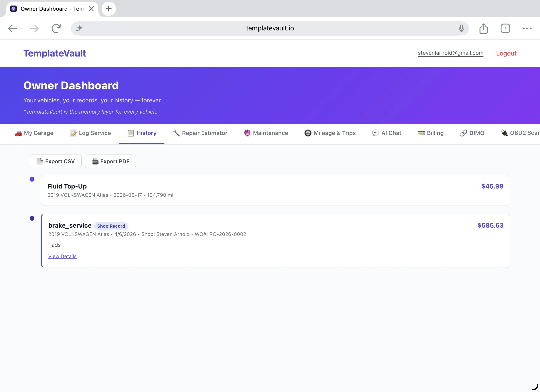This screenshot has height=392, width=540.
Task: Click the Fluid Top-Up date and mileage line
Action: [x=110, y=195]
